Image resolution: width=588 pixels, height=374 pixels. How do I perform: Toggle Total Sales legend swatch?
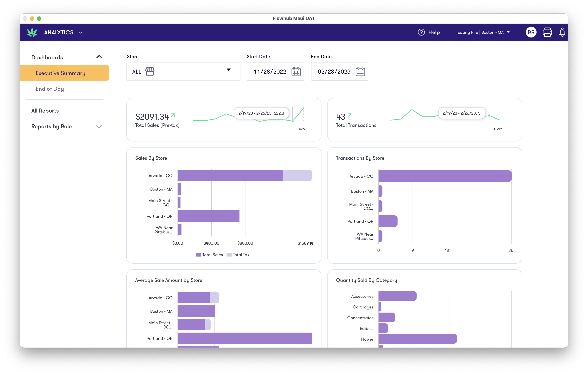tap(199, 255)
